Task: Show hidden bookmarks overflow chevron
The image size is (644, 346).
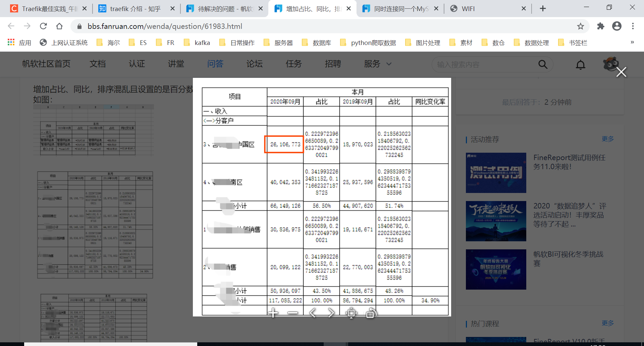Action: (632, 42)
